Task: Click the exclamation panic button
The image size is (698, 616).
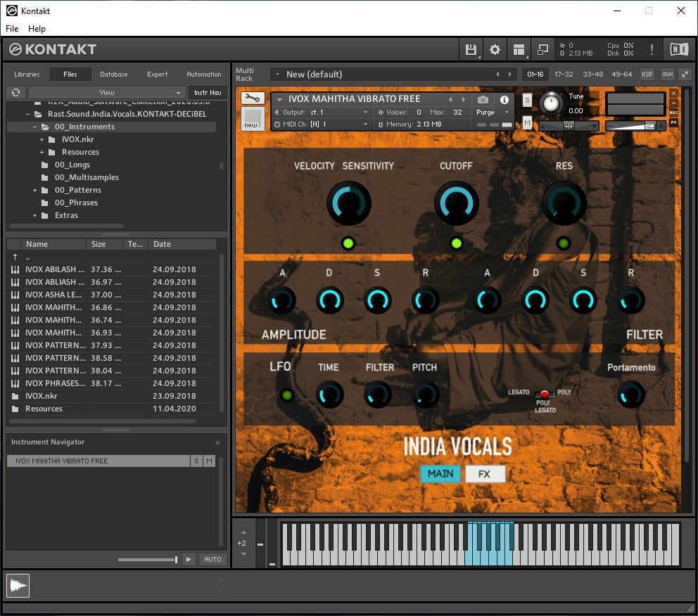Action: pos(652,49)
